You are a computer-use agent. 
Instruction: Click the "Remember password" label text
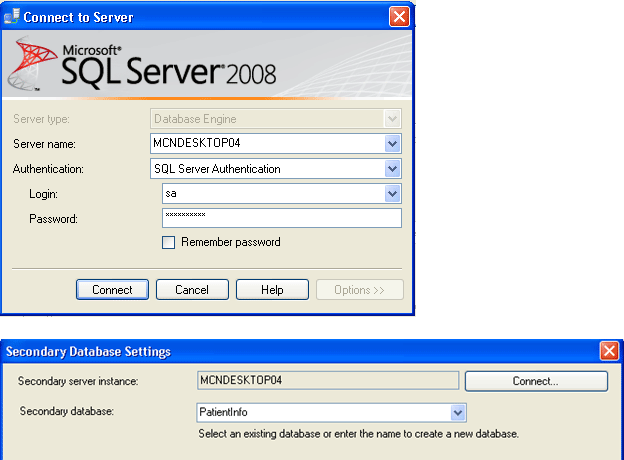coord(231,242)
